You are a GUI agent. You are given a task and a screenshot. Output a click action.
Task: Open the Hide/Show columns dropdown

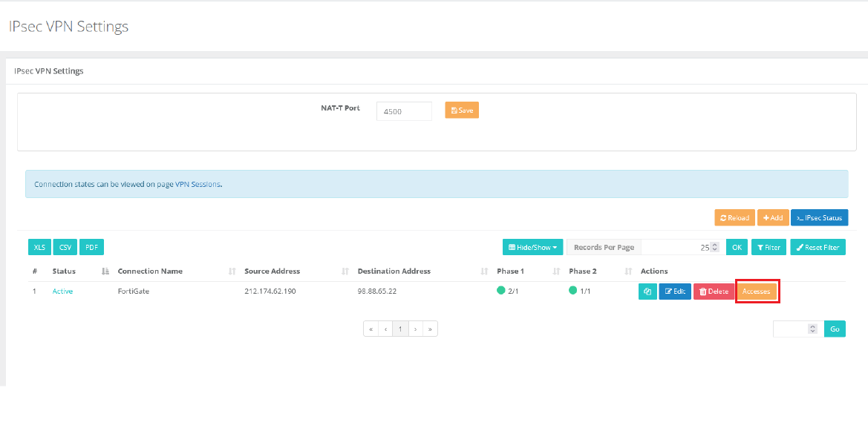(x=533, y=247)
